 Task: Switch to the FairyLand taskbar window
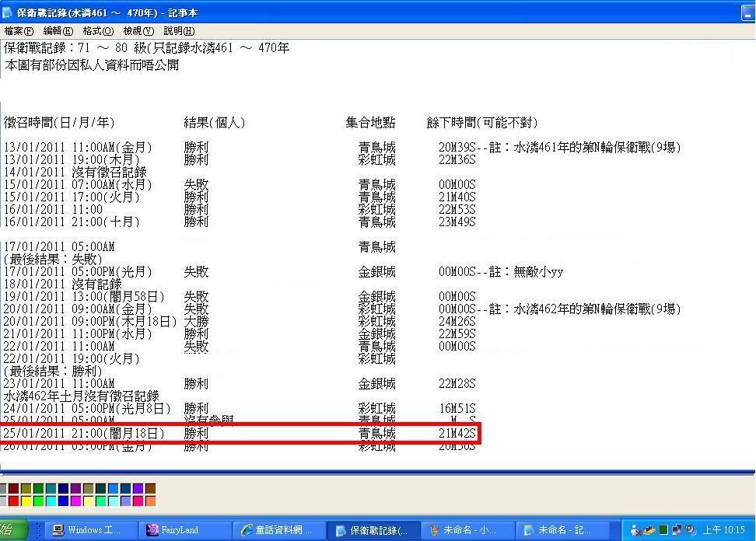tap(187, 530)
